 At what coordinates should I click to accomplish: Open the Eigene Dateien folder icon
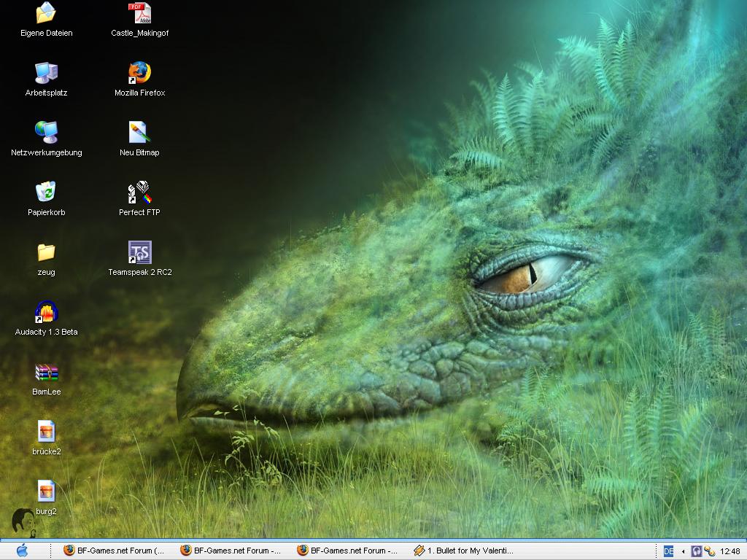coord(46,13)
